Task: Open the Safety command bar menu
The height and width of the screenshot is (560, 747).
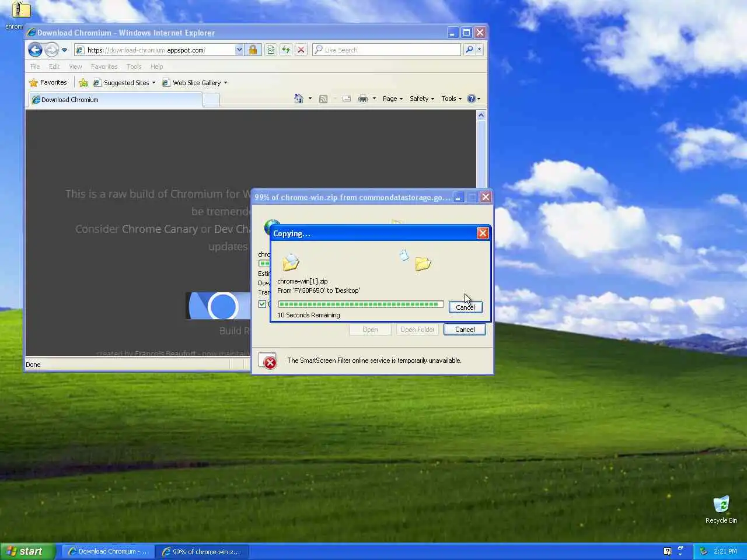Action: [422, 99]
